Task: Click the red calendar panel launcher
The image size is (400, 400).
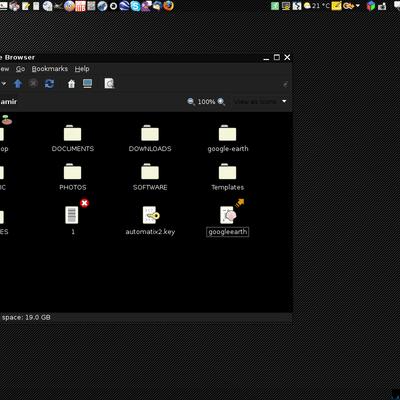Action: pos(80,6)
